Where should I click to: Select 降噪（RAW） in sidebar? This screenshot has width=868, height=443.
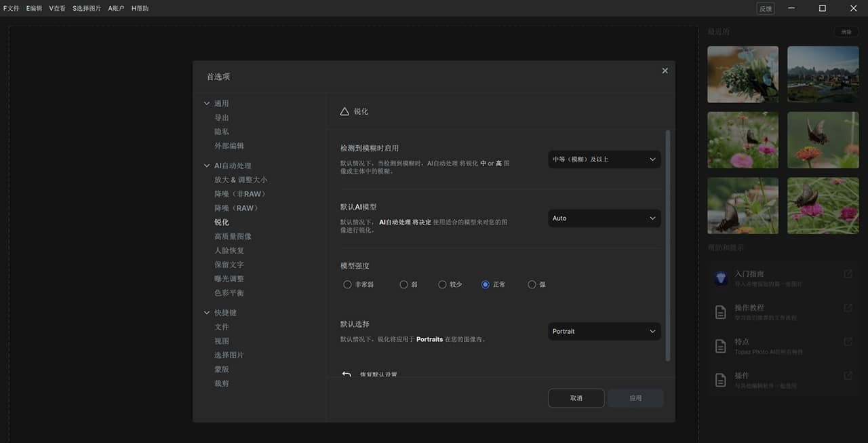coord(237,208)
